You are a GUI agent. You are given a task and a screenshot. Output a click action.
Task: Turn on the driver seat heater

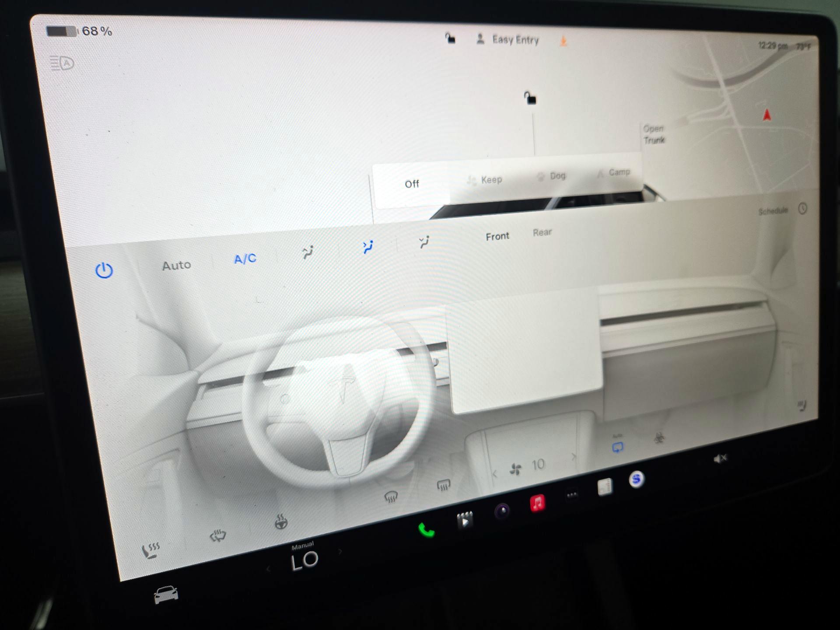(151, 551)
